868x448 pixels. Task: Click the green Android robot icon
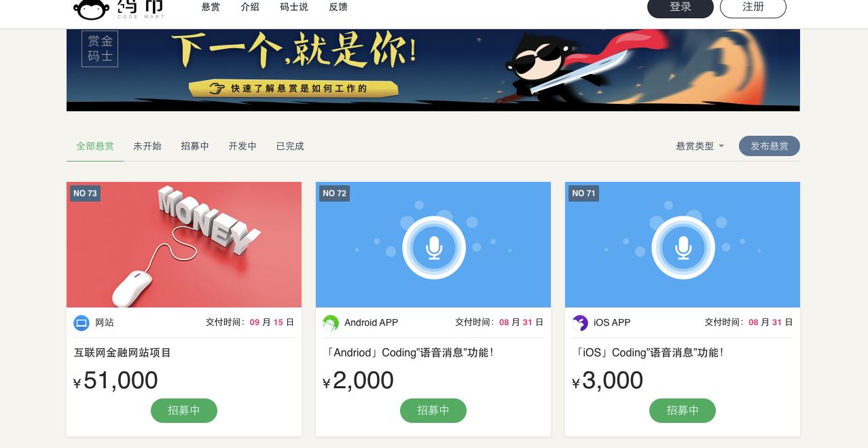(x=331, y=322)
